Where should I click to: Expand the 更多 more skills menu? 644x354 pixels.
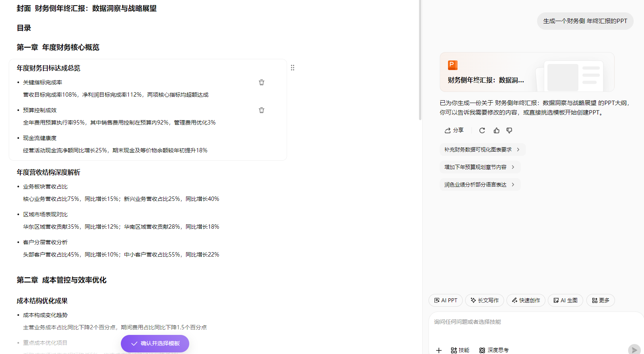pyautogui.click(x=600, y=300)
